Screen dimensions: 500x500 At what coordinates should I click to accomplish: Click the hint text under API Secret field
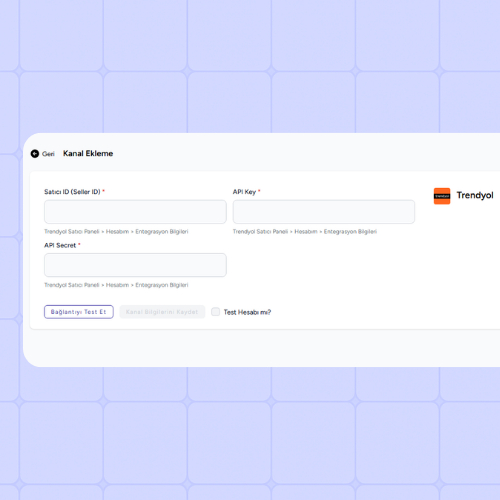click(x=116, y=285)
